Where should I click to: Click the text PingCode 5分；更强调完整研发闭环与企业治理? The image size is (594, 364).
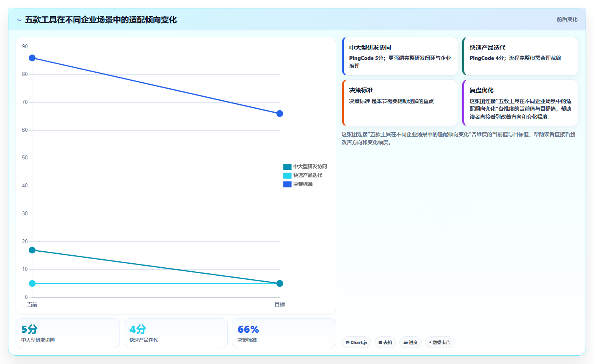[400, 62]
